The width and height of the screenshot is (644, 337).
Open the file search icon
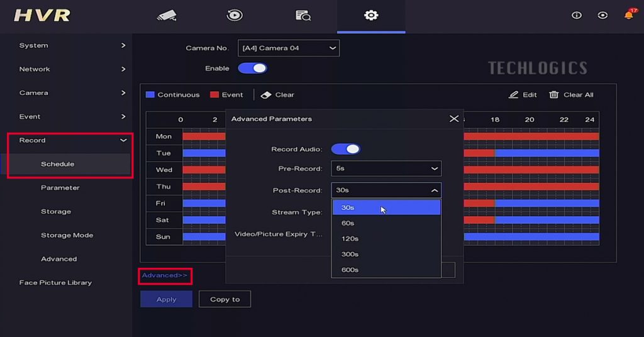point(303,15)
